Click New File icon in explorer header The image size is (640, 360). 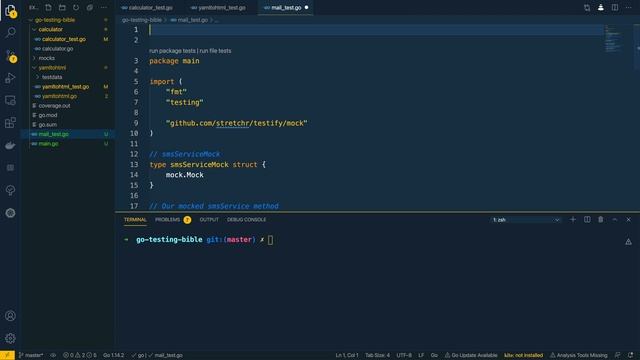point(48,7)
